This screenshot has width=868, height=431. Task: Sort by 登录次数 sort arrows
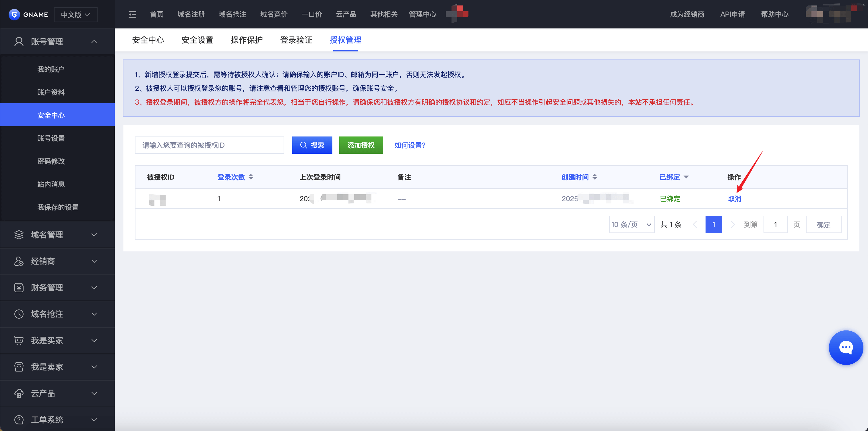pos(251,177)
